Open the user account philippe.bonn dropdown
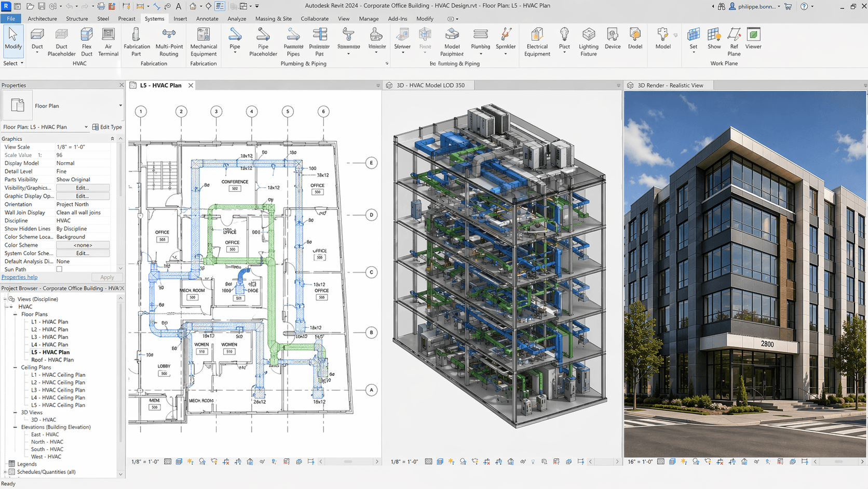The image size is (868, 489). [x=755, y=6]
